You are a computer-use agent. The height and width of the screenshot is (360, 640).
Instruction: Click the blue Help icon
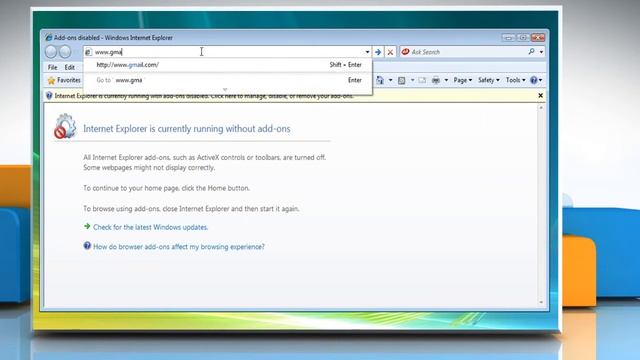534,80
